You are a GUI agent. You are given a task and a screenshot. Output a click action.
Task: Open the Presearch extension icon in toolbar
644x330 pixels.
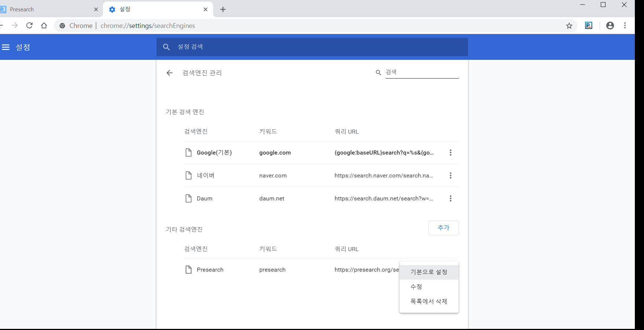[589, 25]
